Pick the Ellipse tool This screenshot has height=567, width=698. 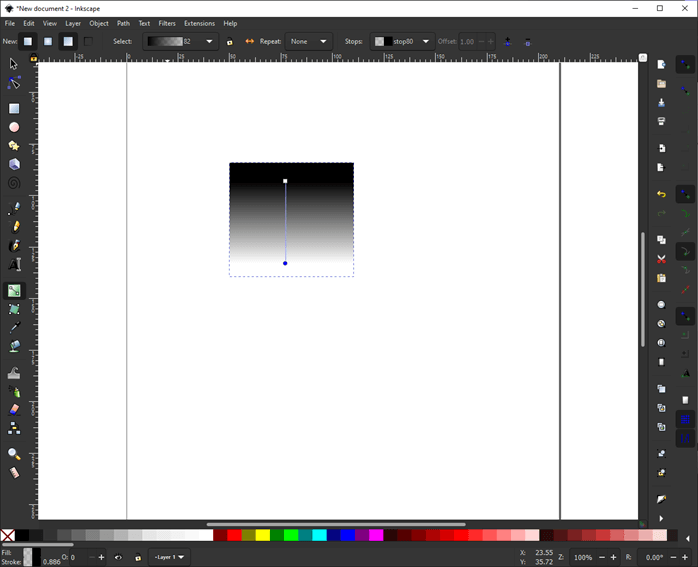[x=14, y=127]
